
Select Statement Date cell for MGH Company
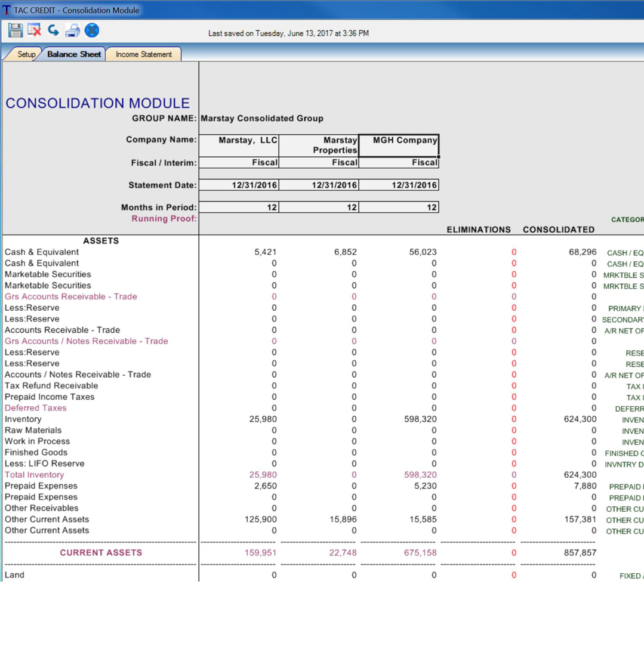399,185
